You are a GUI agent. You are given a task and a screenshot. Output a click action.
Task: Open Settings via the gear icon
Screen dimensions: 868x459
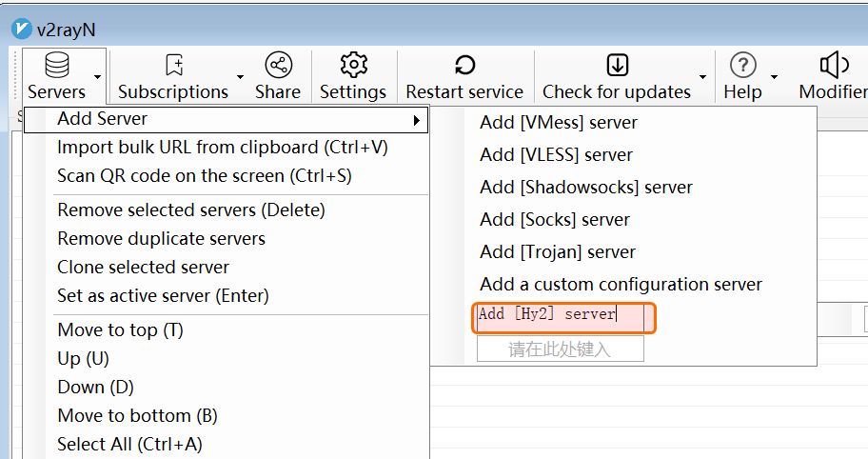pyautogui.click(x=353, y=66)
